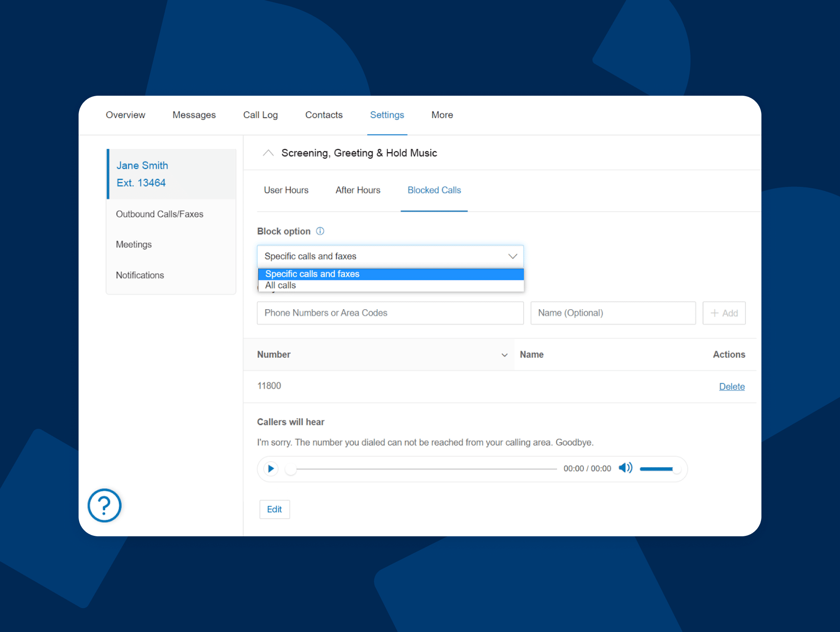
Task: Mute the audio via speaker icon
Action: point(625,468)
